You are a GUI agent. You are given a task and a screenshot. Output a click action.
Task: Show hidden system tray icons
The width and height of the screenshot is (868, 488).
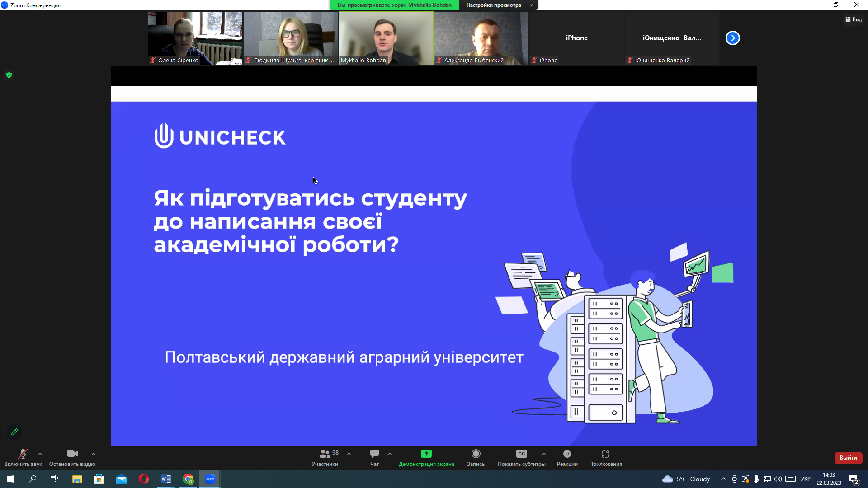pos(724,479)
